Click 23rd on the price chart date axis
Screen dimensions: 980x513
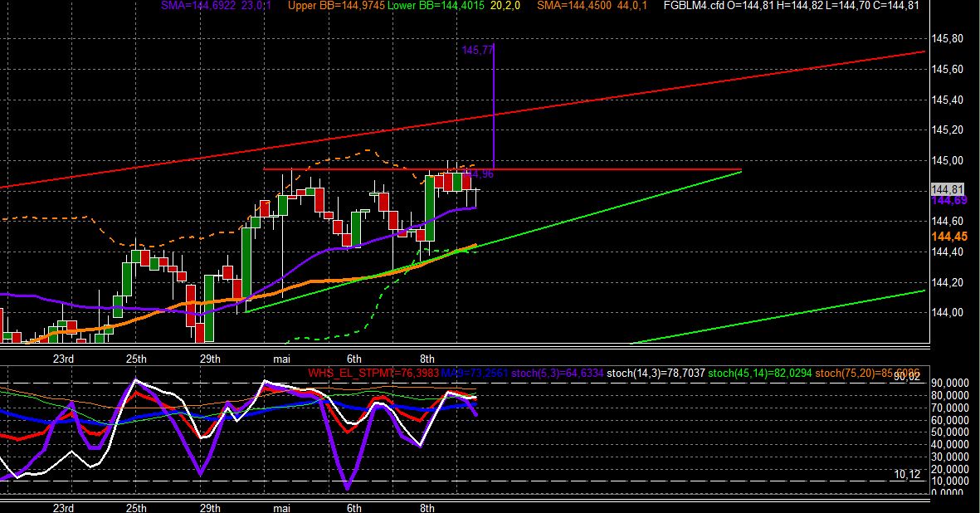[63, 359]
